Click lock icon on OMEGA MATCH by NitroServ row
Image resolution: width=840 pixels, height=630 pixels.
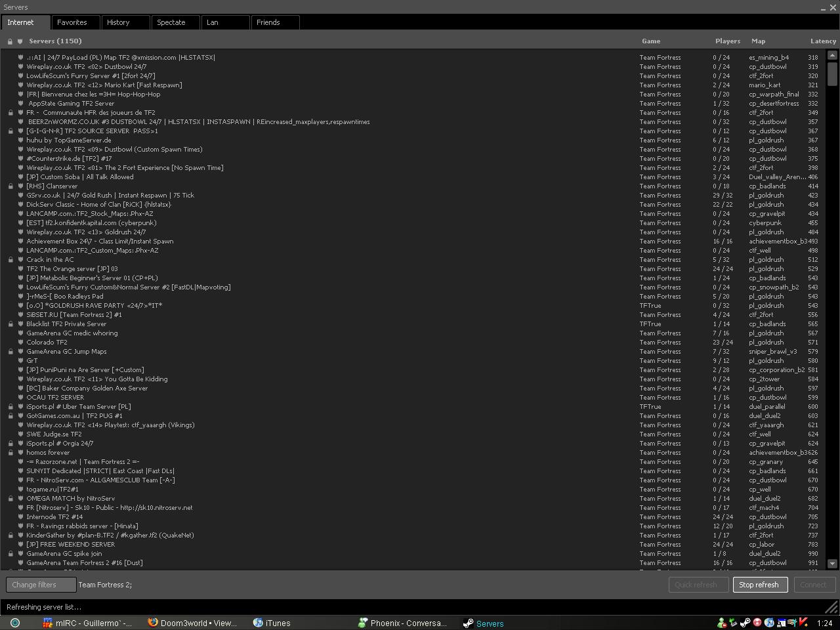(10, 499)
